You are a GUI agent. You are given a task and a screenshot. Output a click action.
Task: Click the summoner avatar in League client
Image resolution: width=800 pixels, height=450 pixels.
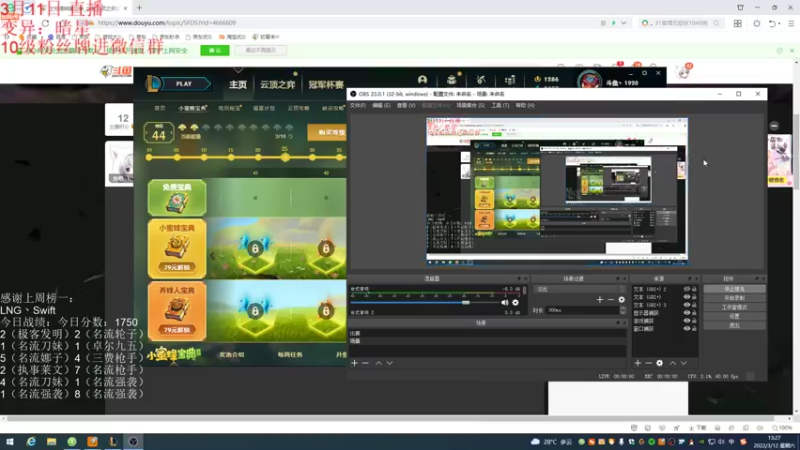click(x=589, y=81)
